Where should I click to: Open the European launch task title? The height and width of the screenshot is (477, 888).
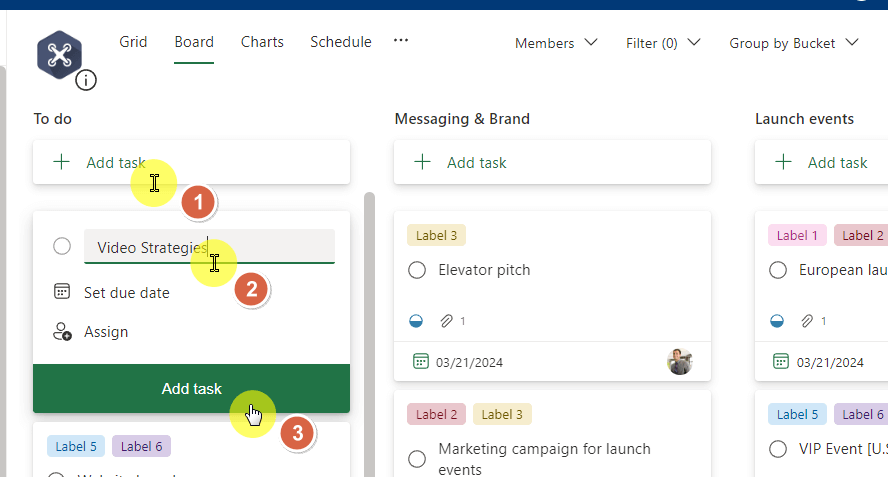843,270
